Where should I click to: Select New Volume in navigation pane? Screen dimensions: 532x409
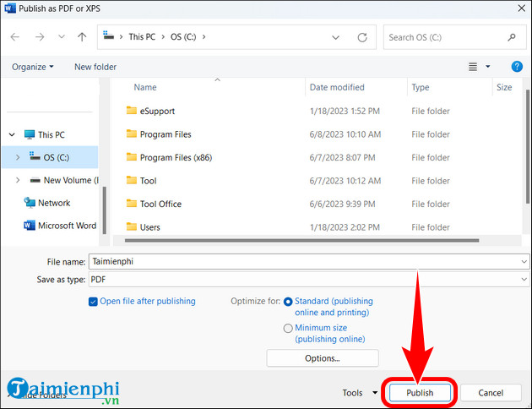pyautogui.click(x=64, y=180)
